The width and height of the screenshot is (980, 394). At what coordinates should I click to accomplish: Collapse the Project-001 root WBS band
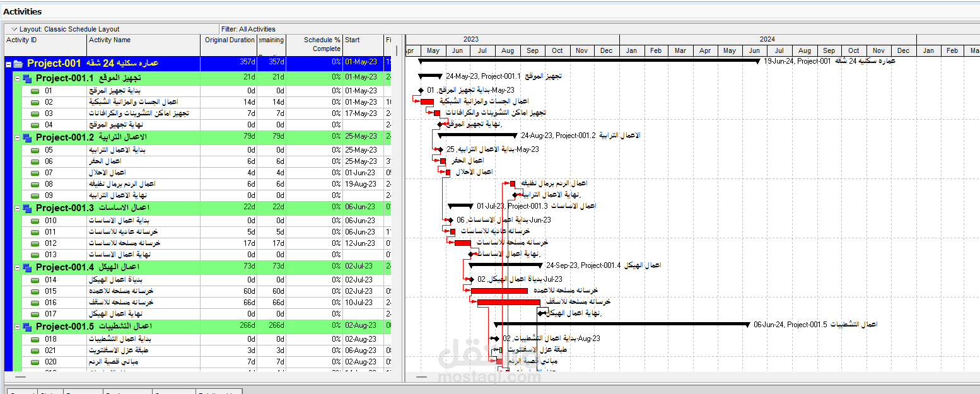(x=8, y=64)
